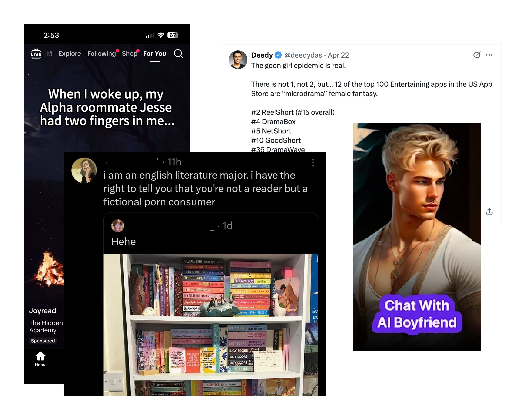Open the Shop tab
The image size is (528, 420).
click(x=130, y=53)
